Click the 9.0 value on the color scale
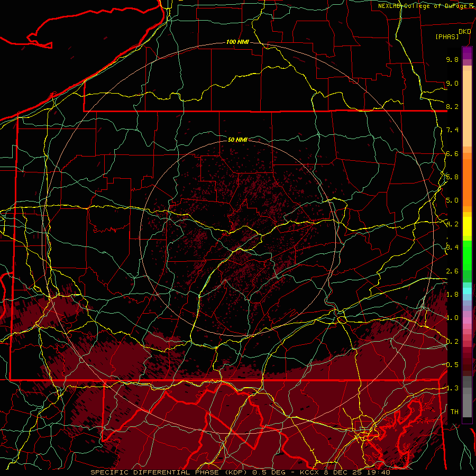The height and width of the screenshot is (476, 476). [452, 83]
